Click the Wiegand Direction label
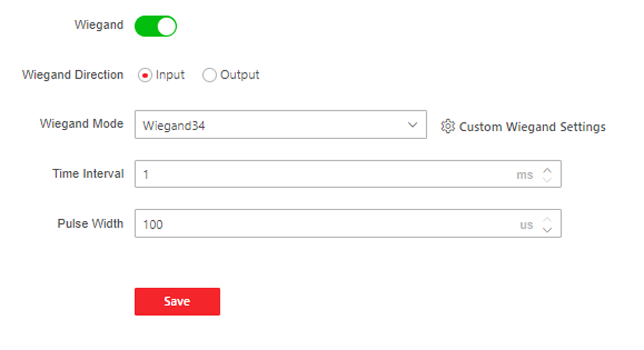The image size is (644, 350). 73,75
